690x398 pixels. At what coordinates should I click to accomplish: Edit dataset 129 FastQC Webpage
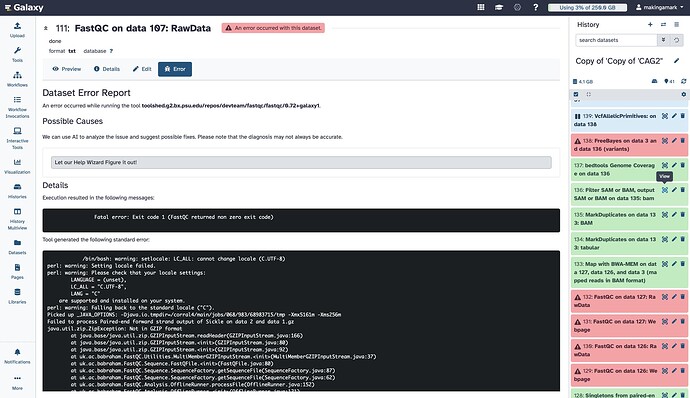click(x=674, y=371)
